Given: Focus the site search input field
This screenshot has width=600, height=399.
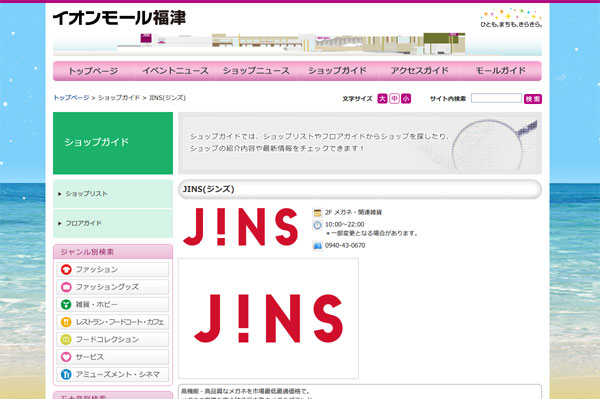Looking at the screenshot, I should point(496,98).
